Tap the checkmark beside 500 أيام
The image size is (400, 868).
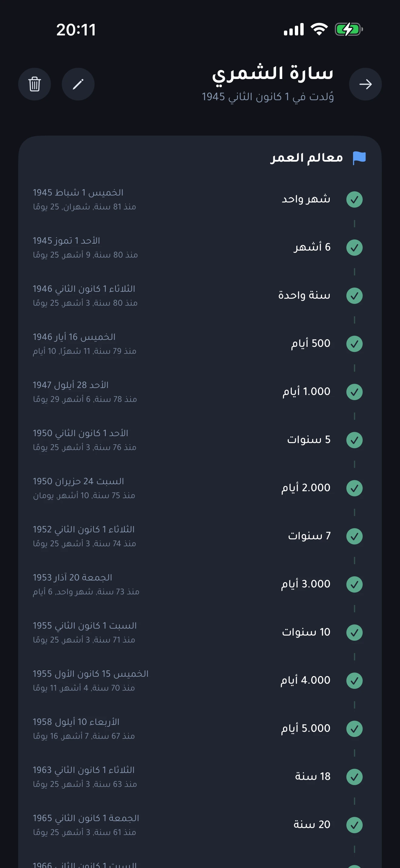354,344
